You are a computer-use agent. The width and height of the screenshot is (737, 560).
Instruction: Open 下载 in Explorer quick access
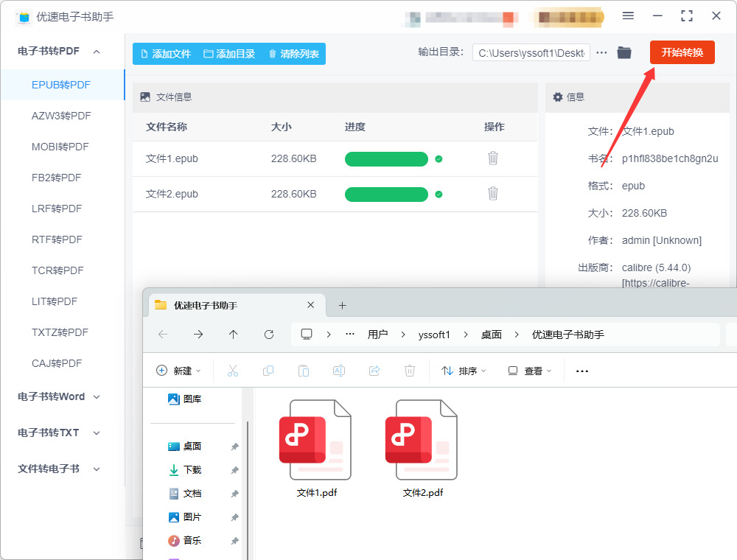pos(192,470)
